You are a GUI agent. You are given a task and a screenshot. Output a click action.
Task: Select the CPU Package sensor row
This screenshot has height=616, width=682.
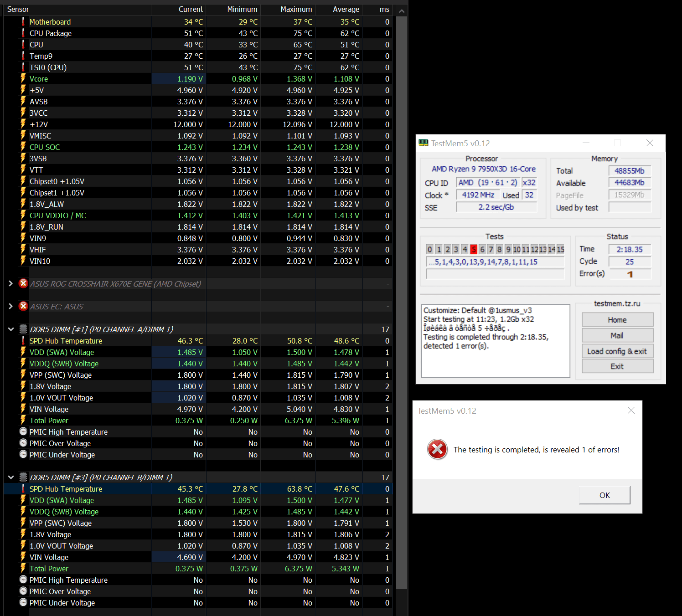click(x=198, y=33)
